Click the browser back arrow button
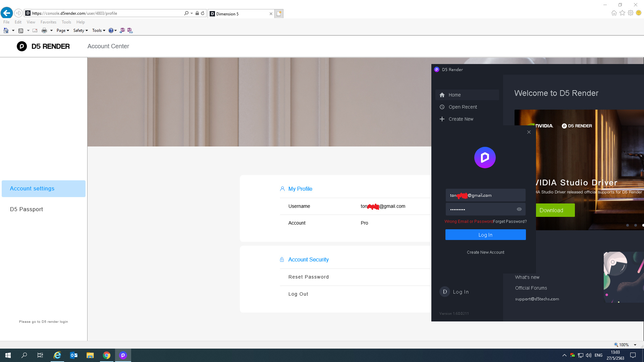Viewport: 644px width, 362px height. click(7, 13)
